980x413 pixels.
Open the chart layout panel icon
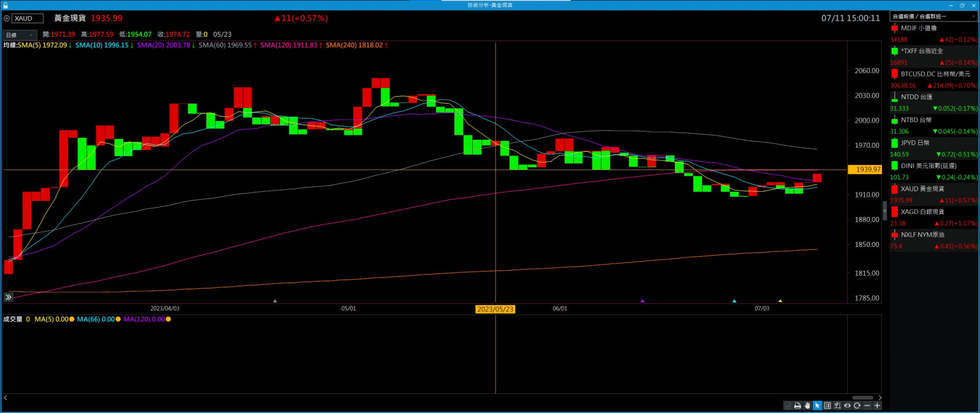tap(827, 406)
